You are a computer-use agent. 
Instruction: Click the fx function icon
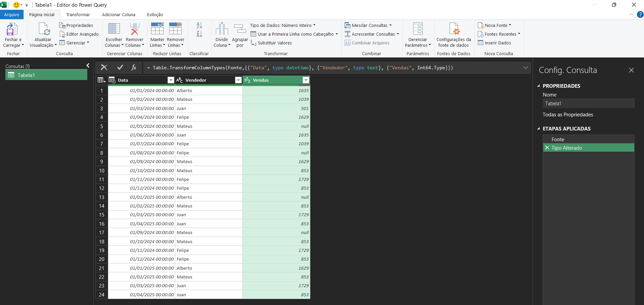(x=134, y=68)
